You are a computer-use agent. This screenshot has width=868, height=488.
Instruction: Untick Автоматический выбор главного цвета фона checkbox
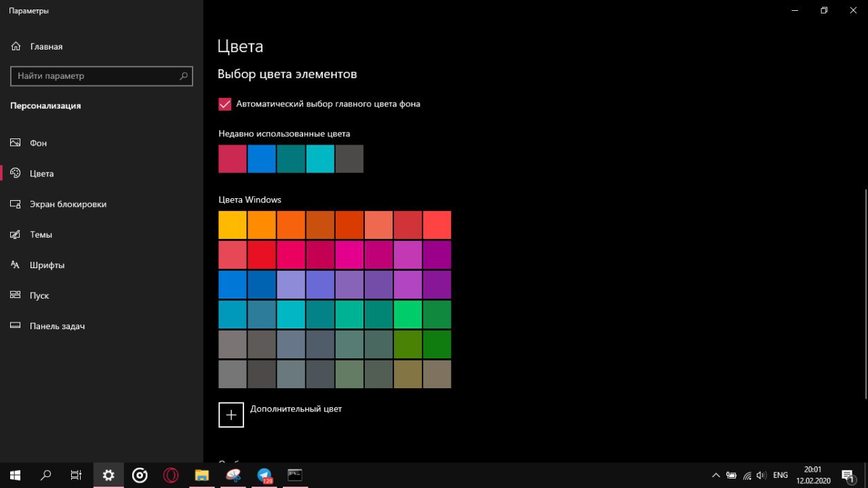pyautogui.click(x=225, y=105)
